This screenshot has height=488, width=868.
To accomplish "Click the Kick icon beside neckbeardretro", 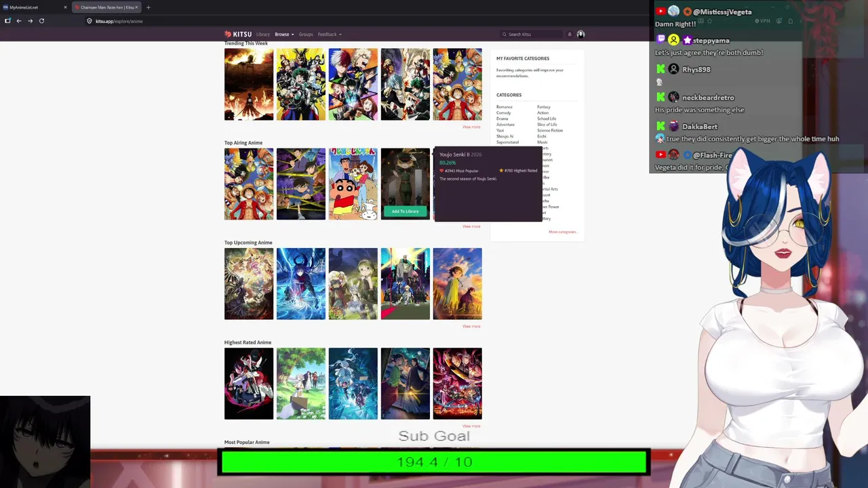I will coord(661,98).
